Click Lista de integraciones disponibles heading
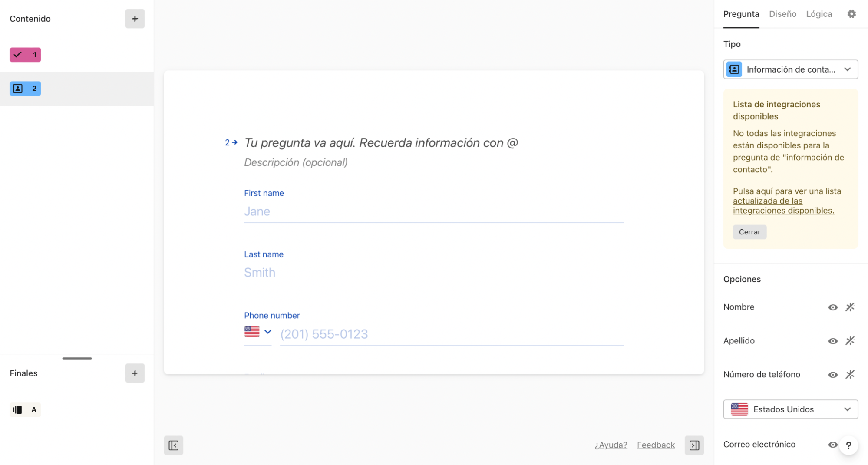This screenshot has width=868, height=465. [776, 110]
